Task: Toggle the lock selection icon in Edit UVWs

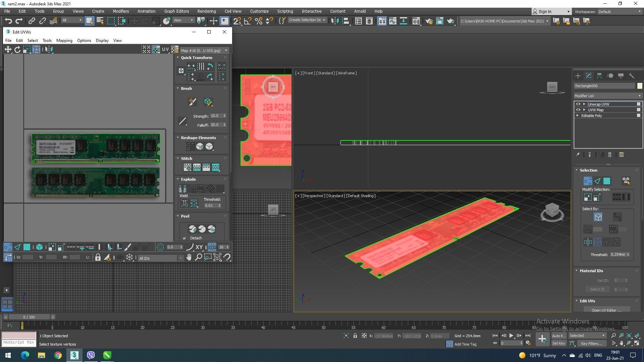Action: pos(98,257)
